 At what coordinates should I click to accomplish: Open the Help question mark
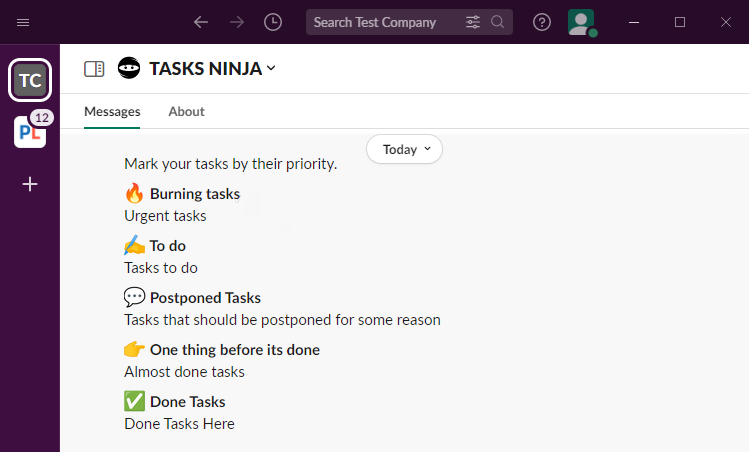(542, 22)
